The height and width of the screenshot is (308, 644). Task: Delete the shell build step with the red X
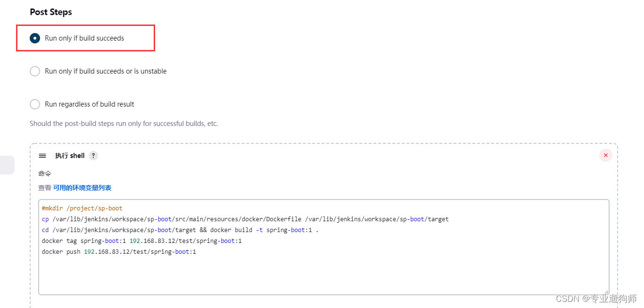[606, 155]
